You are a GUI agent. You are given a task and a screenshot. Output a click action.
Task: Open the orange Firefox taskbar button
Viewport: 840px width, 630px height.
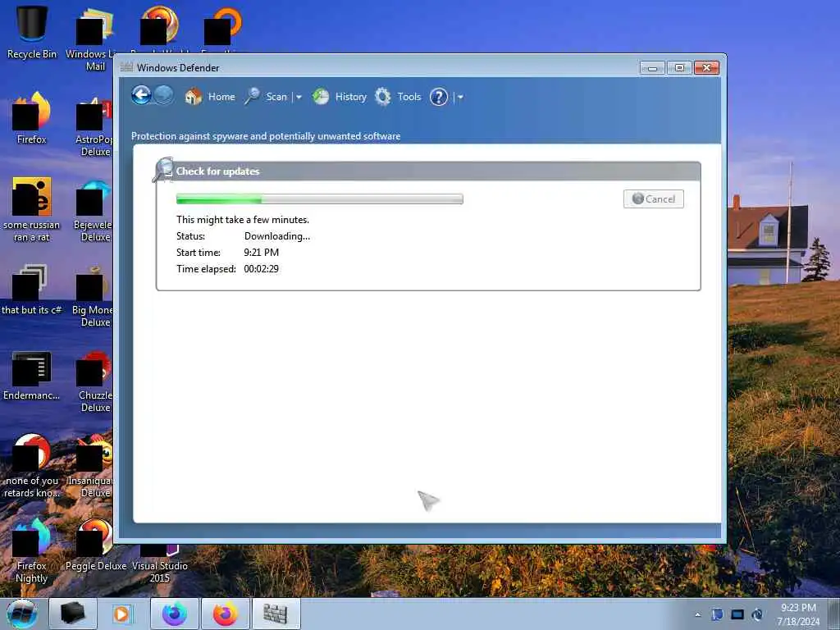click(x=225, y=614)
